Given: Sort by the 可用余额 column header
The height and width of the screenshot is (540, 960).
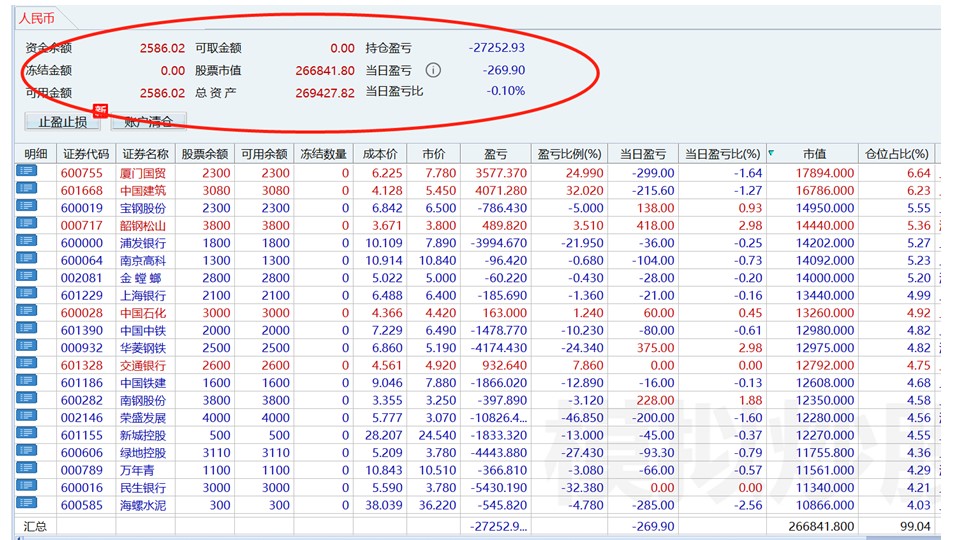Looking at the screenshot, I should tap(264, 154).
